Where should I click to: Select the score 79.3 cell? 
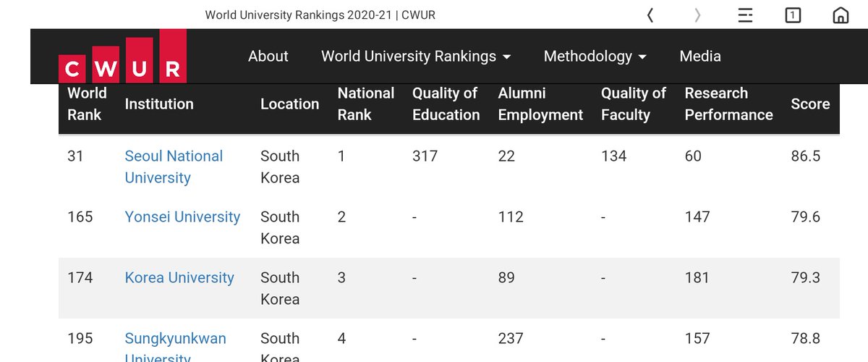(806, 277)
